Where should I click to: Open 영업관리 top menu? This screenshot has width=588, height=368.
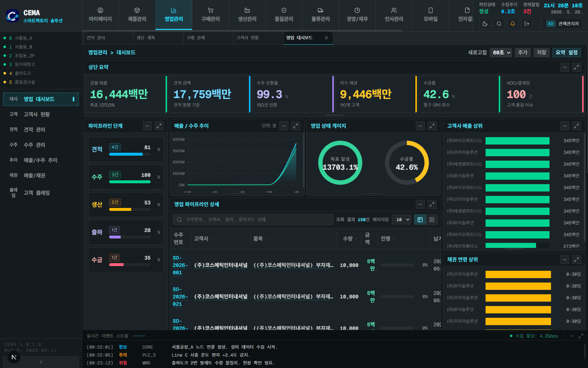coord(174,15)
